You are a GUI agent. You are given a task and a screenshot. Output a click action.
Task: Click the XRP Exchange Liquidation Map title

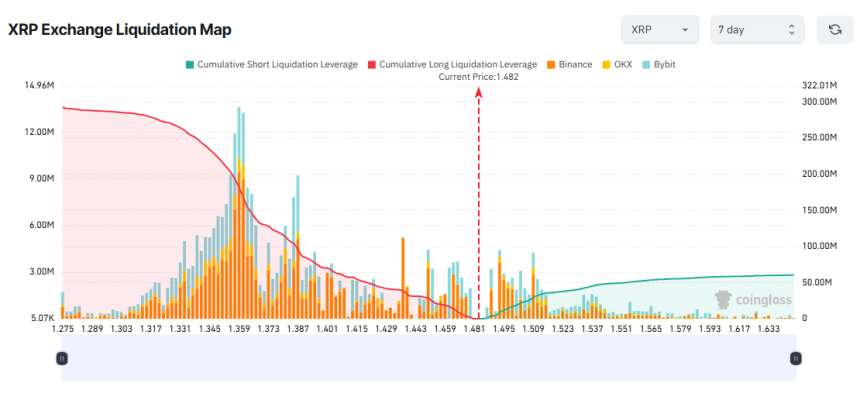(119, 30)
